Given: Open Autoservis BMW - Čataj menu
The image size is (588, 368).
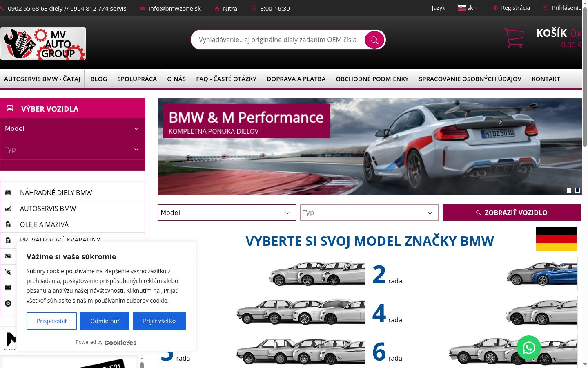Looking at the screenshot, I should [42, 79].
